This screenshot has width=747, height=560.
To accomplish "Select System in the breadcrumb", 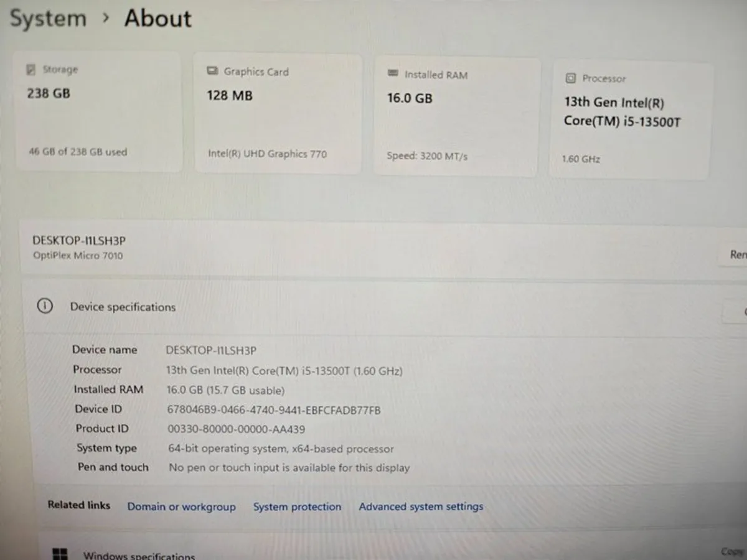I will [48, 18].
